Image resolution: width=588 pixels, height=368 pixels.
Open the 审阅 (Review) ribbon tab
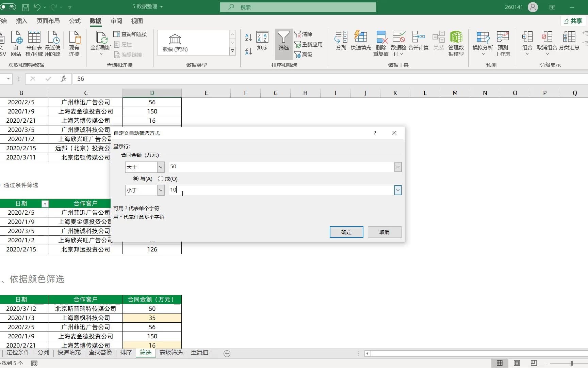click(x=116, y=21)
